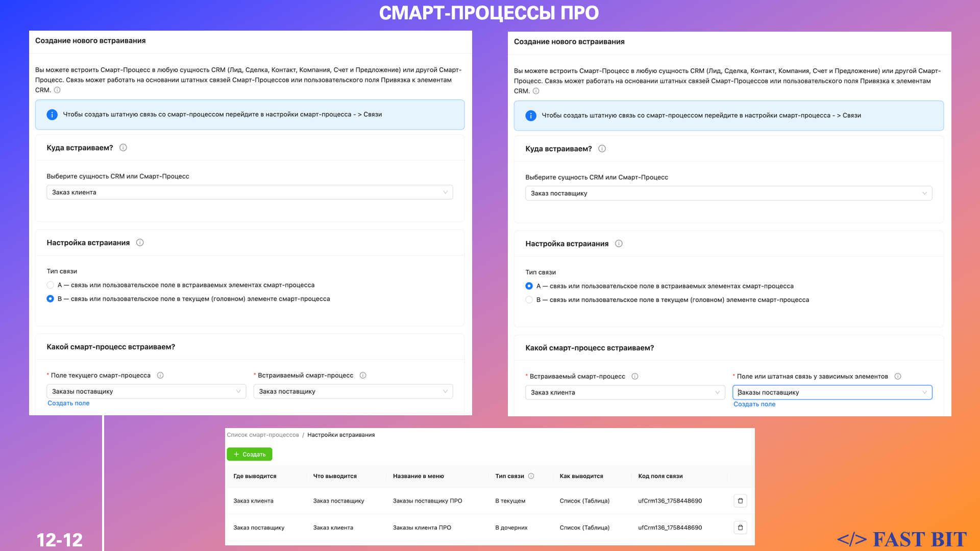
Task: Select radio option B in left form
Action: coord(50,299)
